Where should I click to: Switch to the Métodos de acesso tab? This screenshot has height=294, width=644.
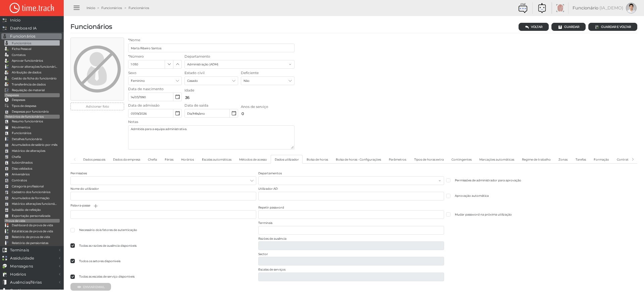(x=253, y=160)
